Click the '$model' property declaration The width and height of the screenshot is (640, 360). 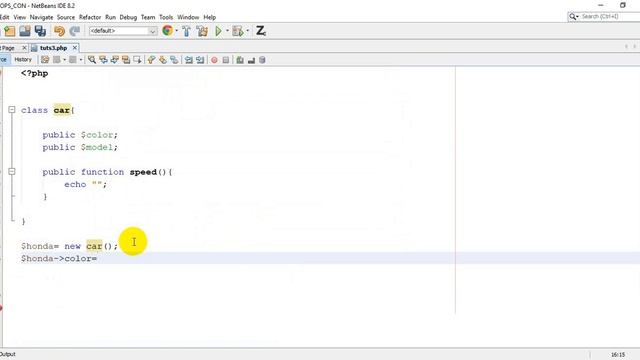click(97, 147)
